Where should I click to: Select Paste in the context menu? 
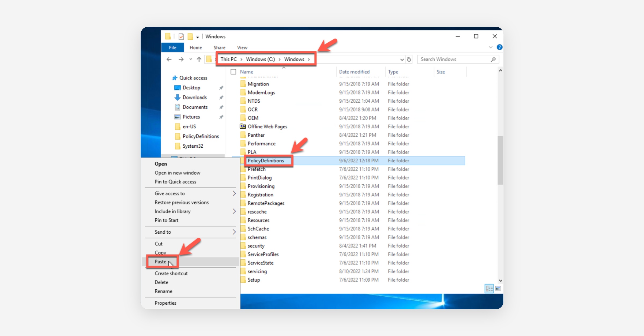(160, 262)
